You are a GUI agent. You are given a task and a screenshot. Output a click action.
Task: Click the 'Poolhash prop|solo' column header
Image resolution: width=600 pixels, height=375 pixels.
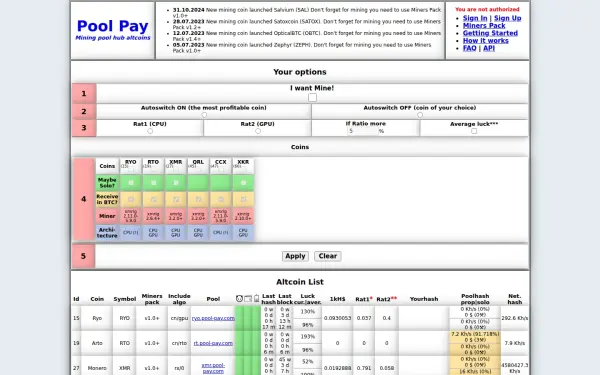(475, 299)
